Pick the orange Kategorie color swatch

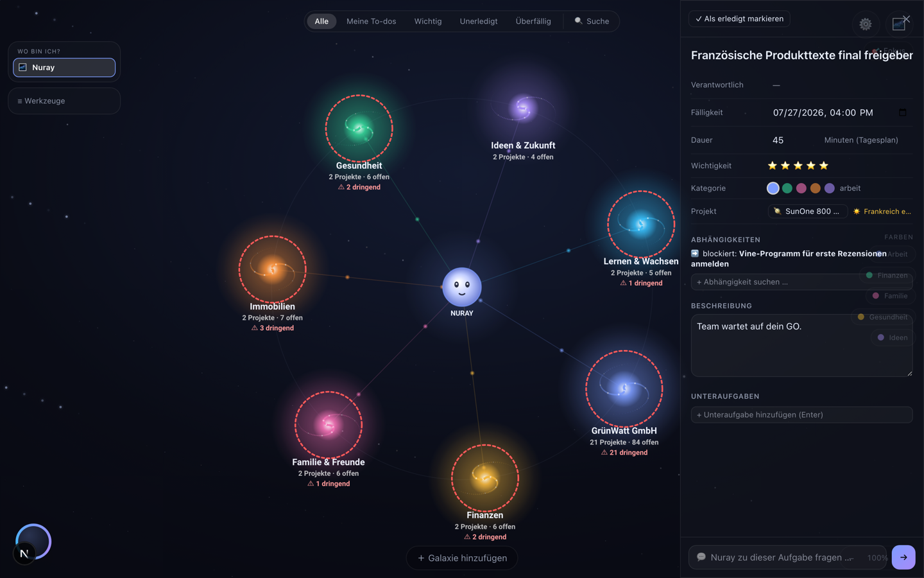pos(816,188)
